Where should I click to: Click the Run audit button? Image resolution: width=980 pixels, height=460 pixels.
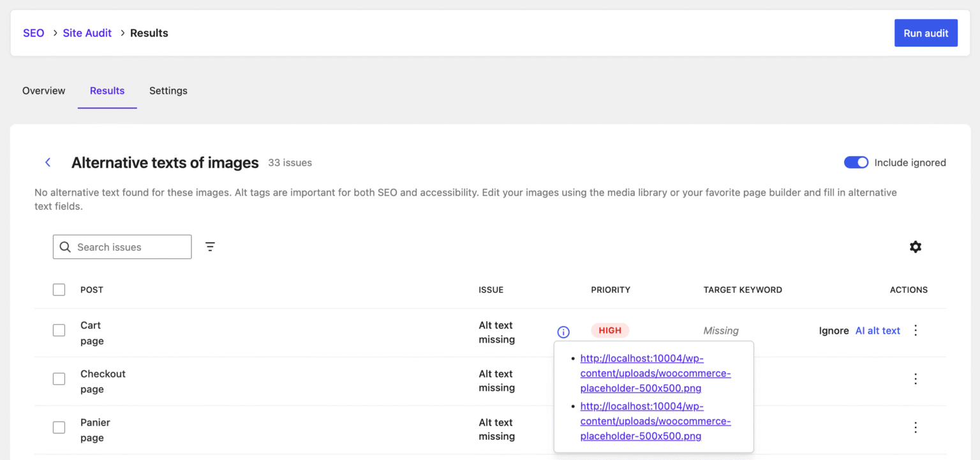[926, 33]
